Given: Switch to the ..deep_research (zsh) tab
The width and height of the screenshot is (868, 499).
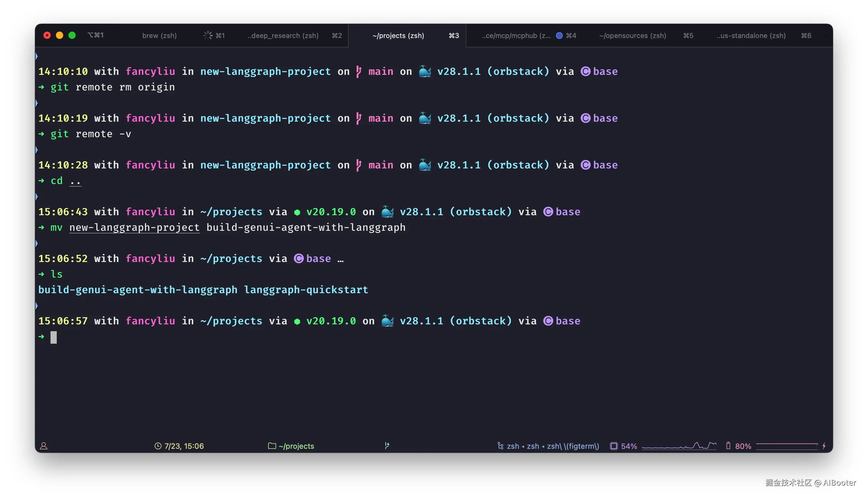Looking at the screenshot, I should click(x=283, y=36).
